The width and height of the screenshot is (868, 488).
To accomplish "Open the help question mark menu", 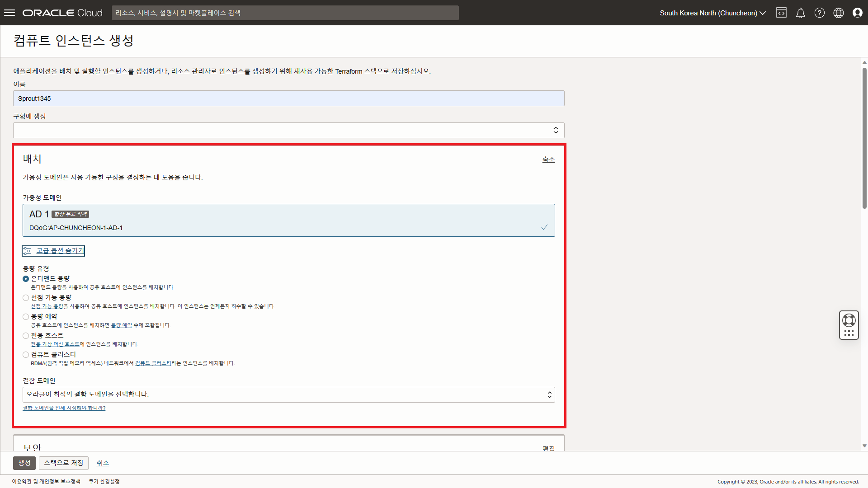I will pyautogui.click(x=819, y=13).
